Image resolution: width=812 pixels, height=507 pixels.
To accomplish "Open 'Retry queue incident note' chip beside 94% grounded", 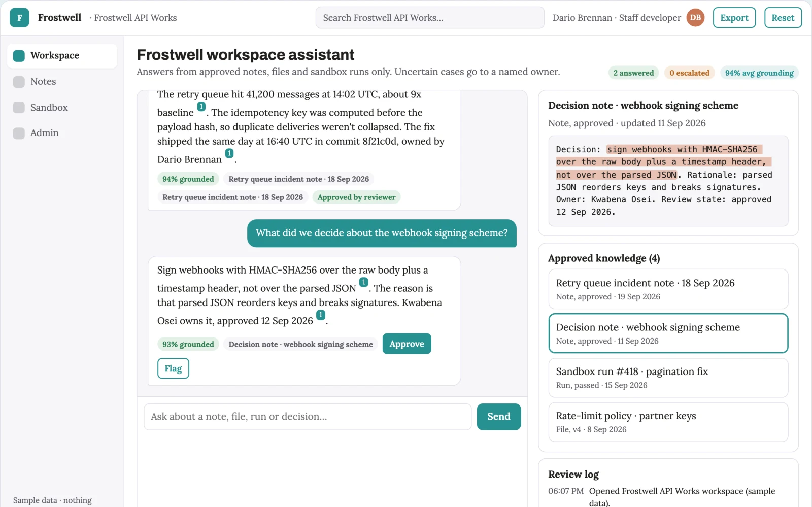I will (x=298, y=179).
